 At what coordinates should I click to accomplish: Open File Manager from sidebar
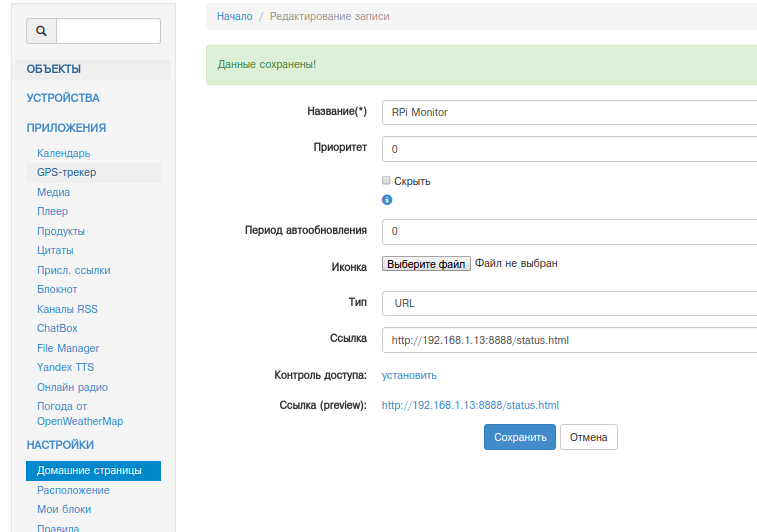point(68,348)
